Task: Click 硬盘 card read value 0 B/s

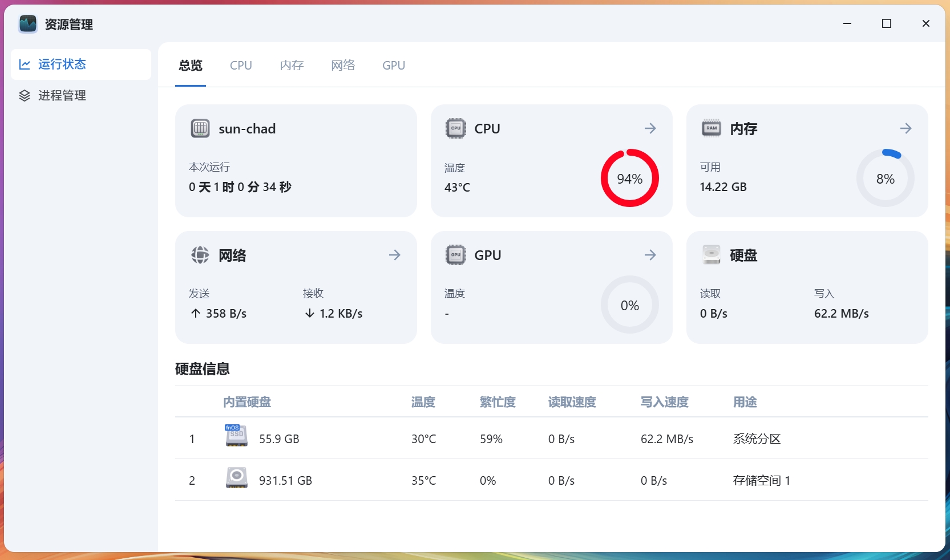Action: (713, 313)
